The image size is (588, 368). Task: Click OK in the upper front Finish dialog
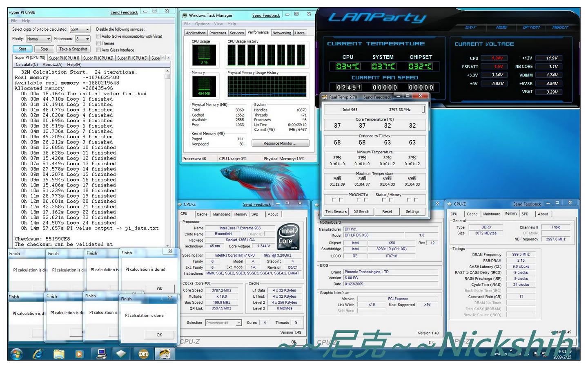coord(160,289)
